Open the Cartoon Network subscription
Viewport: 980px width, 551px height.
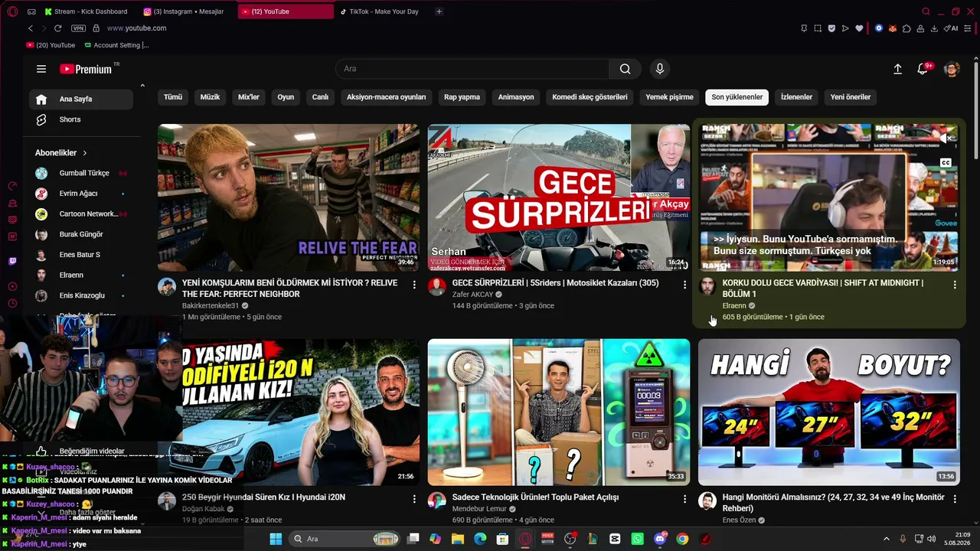(x=81, y=214)
